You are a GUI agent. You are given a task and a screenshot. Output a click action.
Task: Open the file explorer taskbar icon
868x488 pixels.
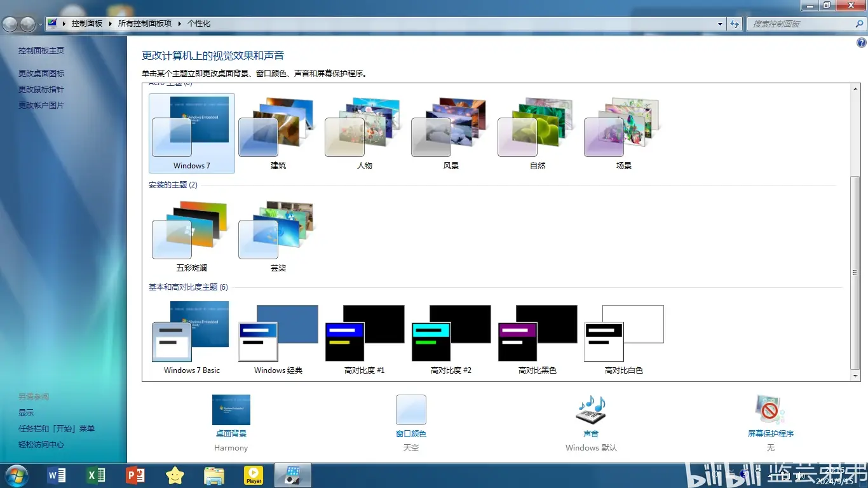point(214,475)
